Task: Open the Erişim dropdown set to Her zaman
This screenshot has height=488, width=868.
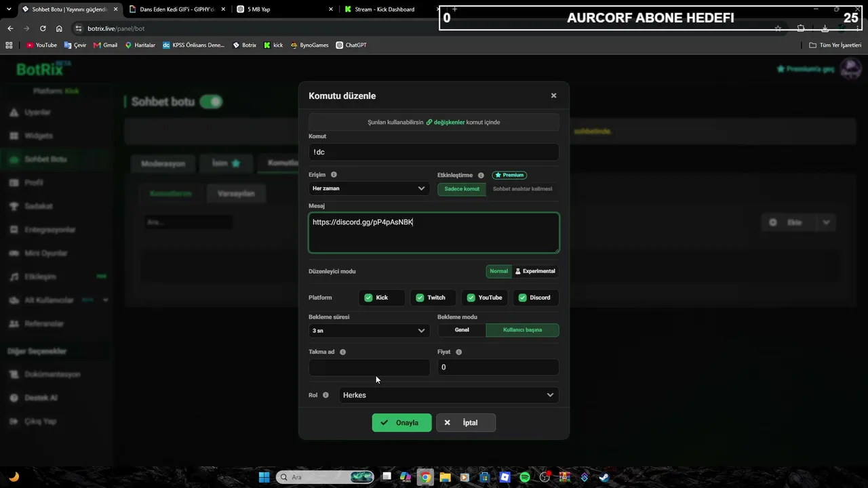Action: (x=369, y=188)
